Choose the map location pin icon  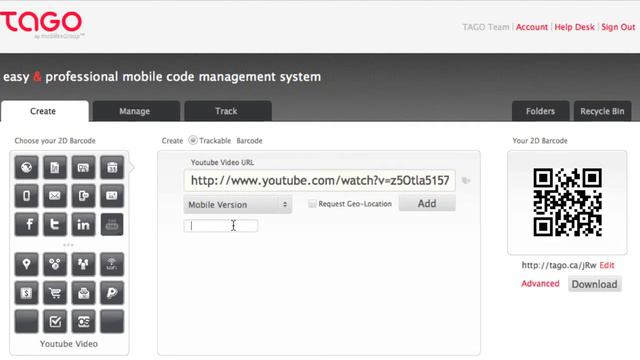coord(27,264)
